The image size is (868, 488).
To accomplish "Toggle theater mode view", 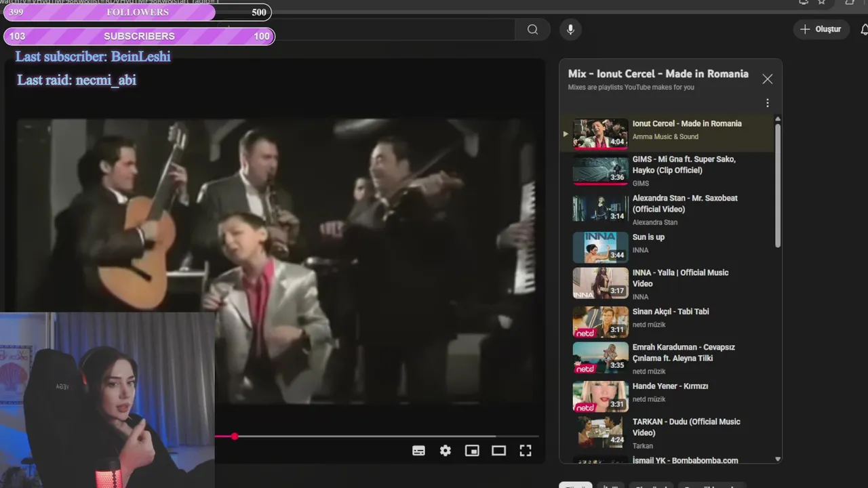I will (x=498, y=451).
